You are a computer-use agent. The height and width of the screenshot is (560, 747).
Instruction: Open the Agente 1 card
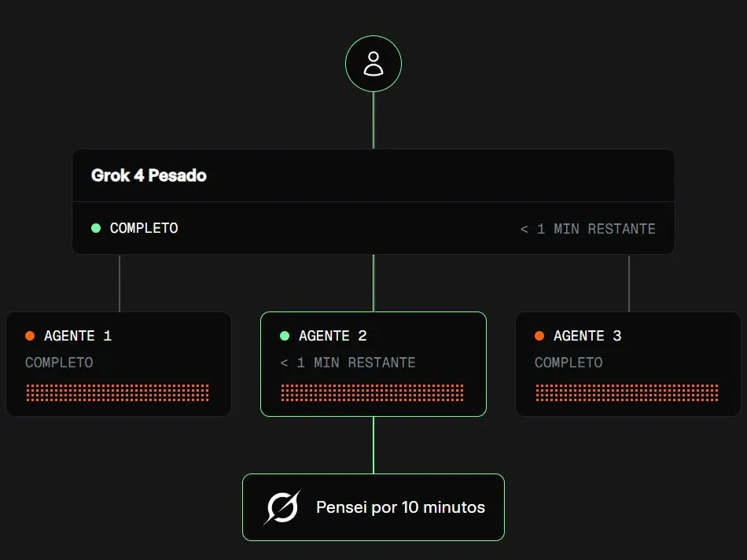tap(119, 364)
